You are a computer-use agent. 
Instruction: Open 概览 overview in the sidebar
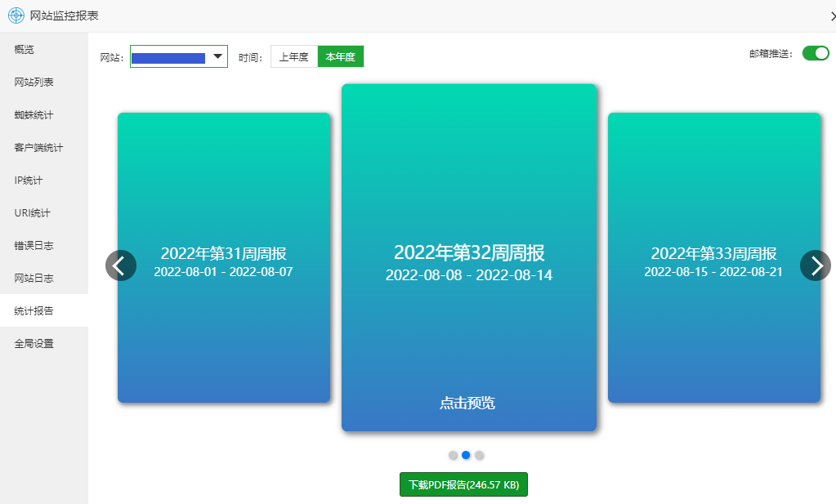pyautogui.click(x=25, y=49)
